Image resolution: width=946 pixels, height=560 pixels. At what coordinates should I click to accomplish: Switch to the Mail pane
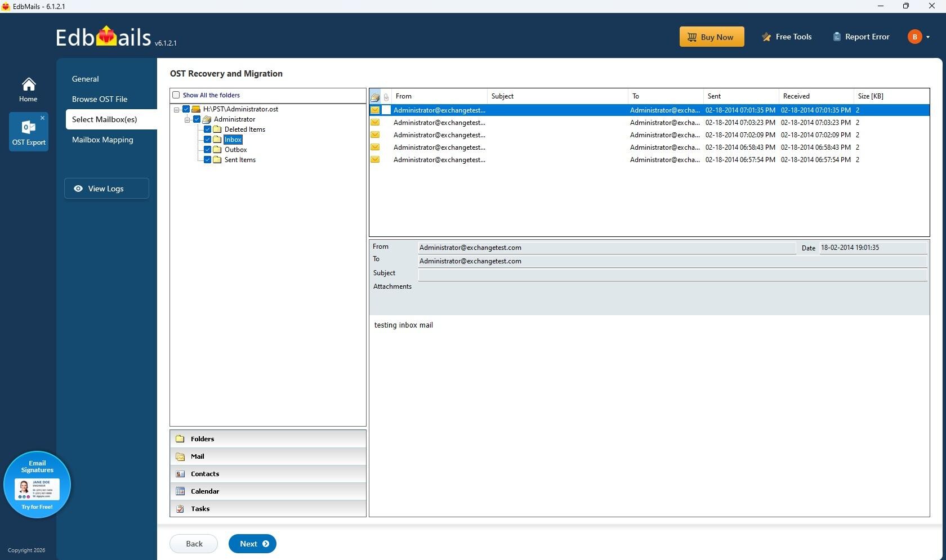pos(268,456)
